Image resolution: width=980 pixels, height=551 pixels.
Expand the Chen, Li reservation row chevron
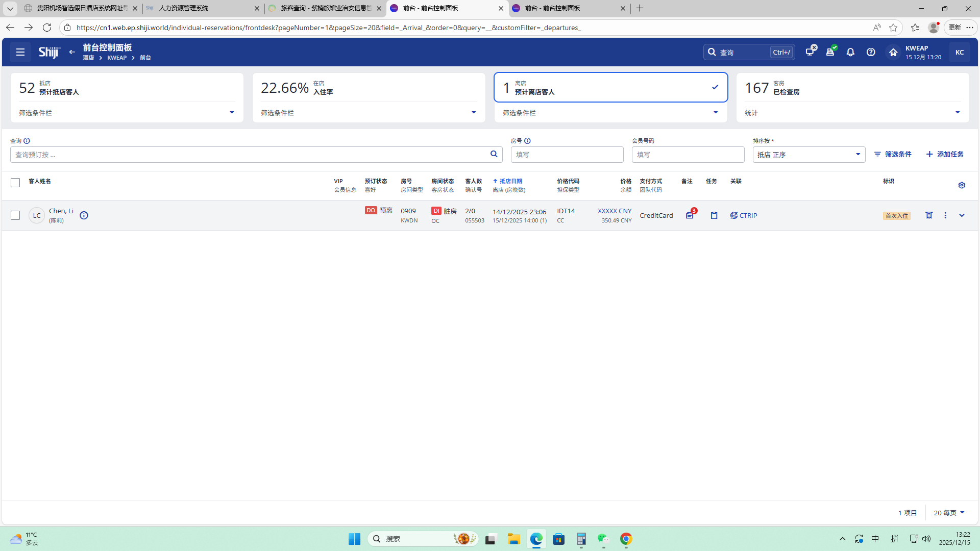coord(962,215)
